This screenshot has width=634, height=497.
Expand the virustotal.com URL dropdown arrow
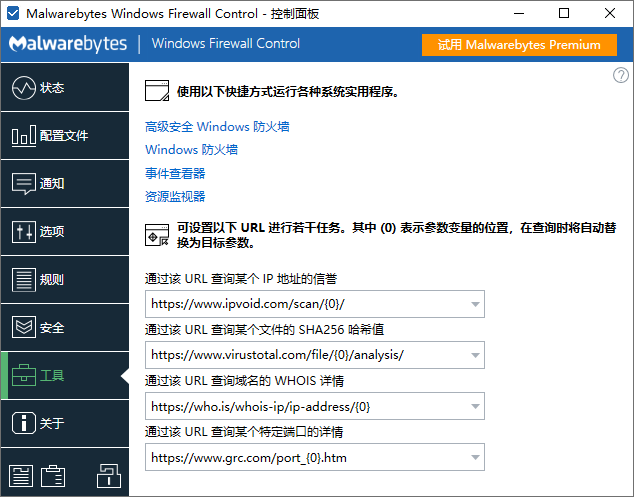[x=475, y=355]
